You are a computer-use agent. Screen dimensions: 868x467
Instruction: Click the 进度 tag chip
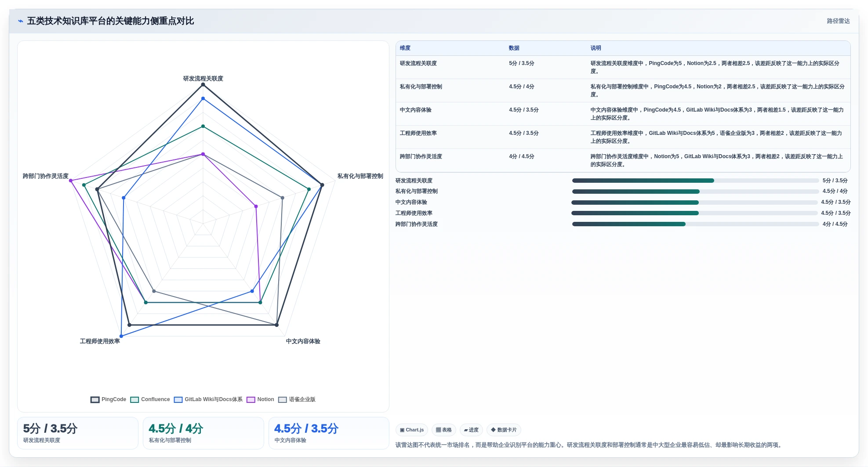471,430
